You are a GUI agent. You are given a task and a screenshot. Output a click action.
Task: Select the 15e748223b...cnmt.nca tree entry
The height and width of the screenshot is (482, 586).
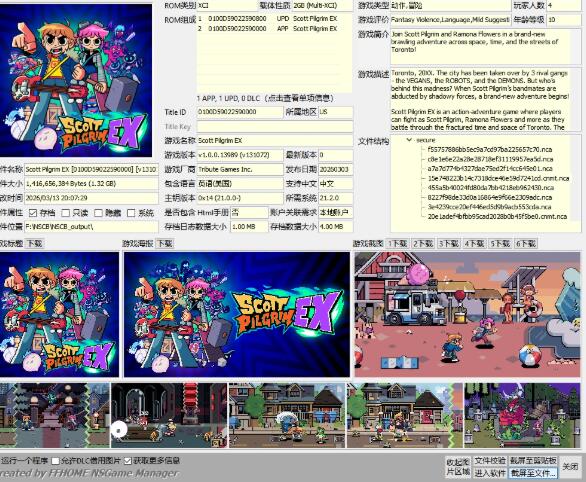click(498, 178)
